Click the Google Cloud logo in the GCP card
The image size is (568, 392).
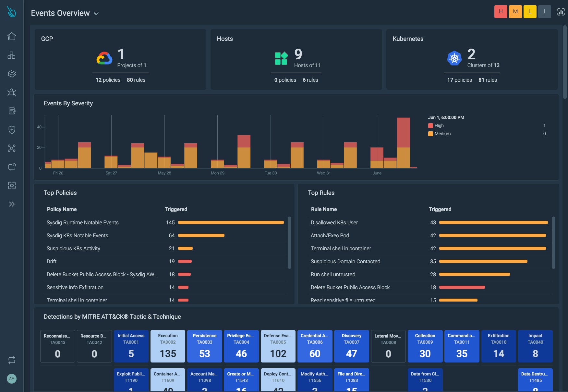(104, 58)
